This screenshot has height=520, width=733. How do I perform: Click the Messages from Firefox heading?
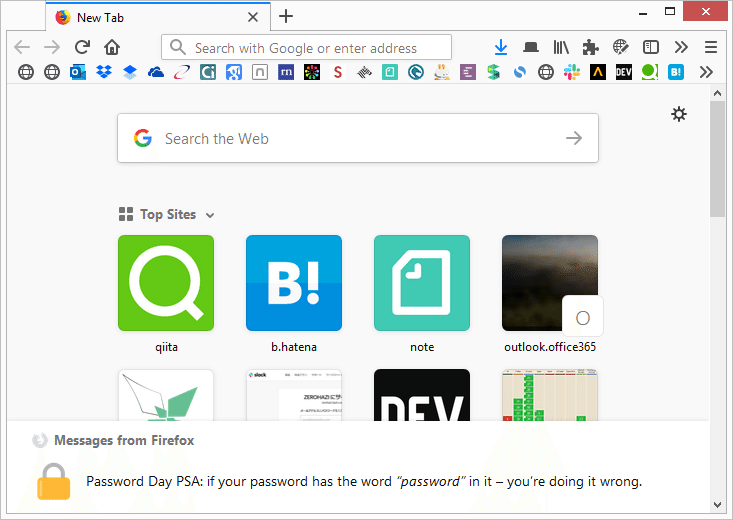(124, 441)
